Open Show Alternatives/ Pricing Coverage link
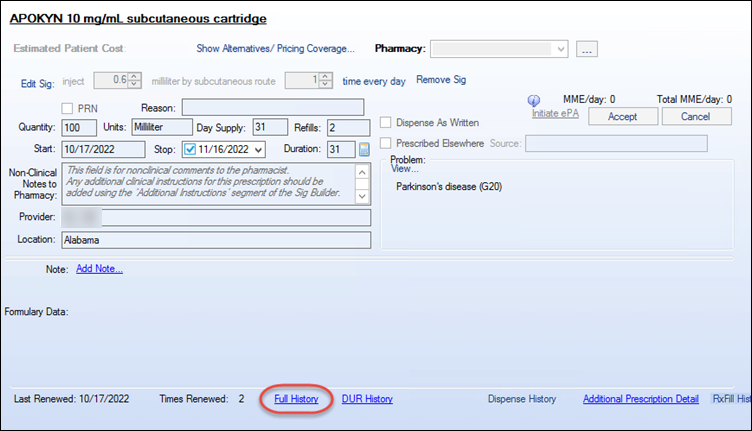752x431 pixels. coord(275,48)
